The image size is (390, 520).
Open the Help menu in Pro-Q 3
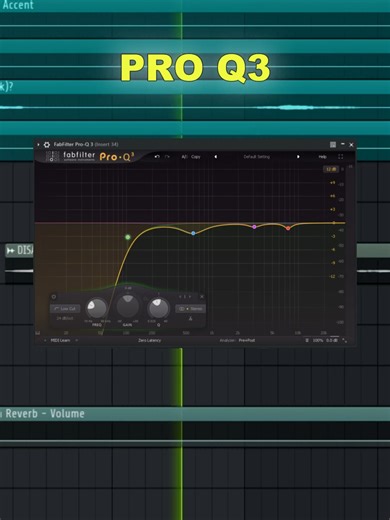(x=322, y=157)
